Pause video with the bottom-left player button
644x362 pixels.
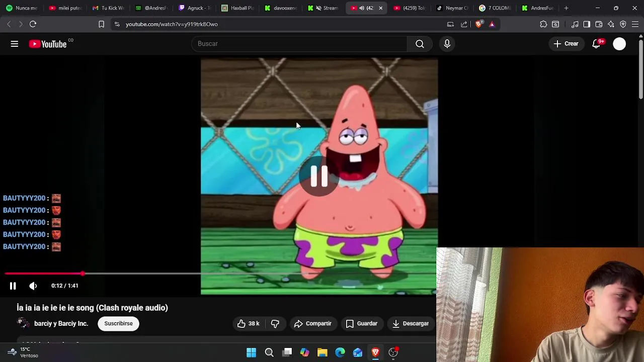click(x=13, y=286)
